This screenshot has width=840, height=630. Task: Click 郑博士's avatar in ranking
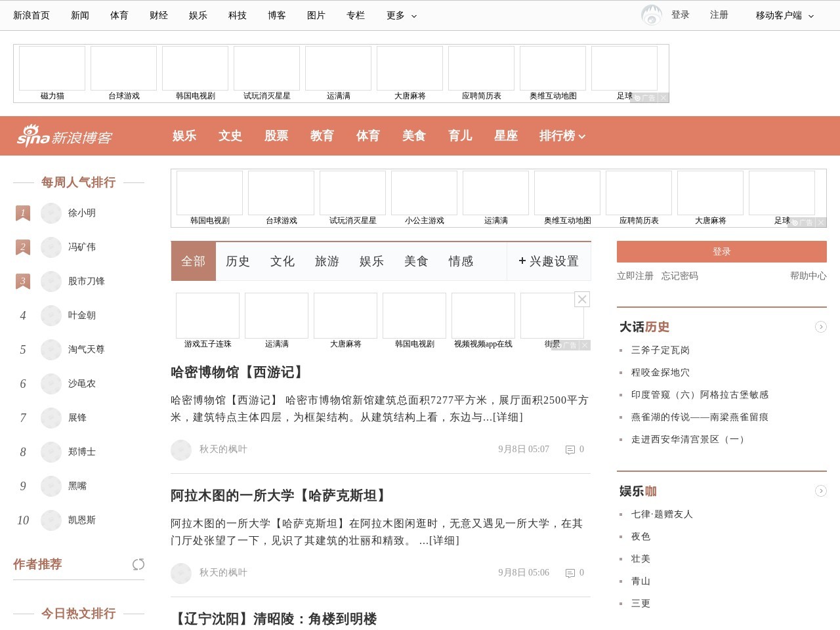point(51,452)
